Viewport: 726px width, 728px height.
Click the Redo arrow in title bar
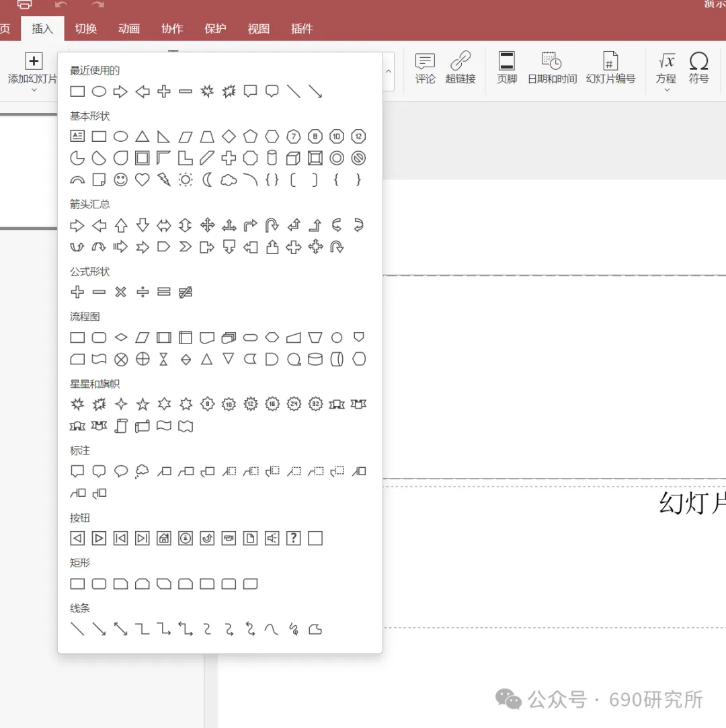(x=97, y=5)
